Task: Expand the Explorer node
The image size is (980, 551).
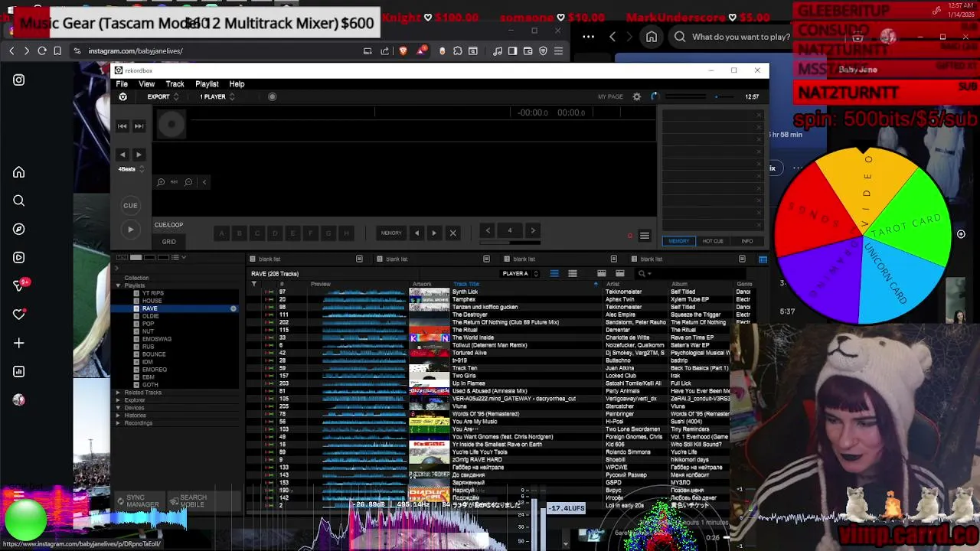Action: pyautogui.click(x=118, y=400)
